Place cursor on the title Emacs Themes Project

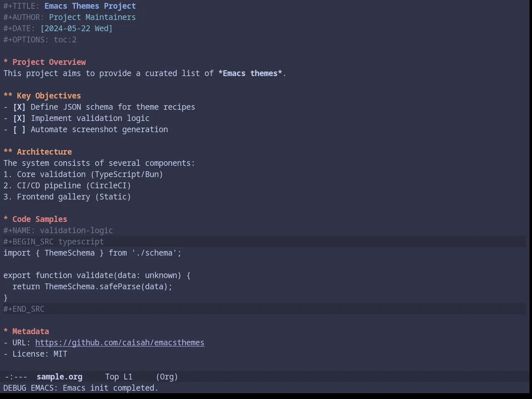pos(90,6)
